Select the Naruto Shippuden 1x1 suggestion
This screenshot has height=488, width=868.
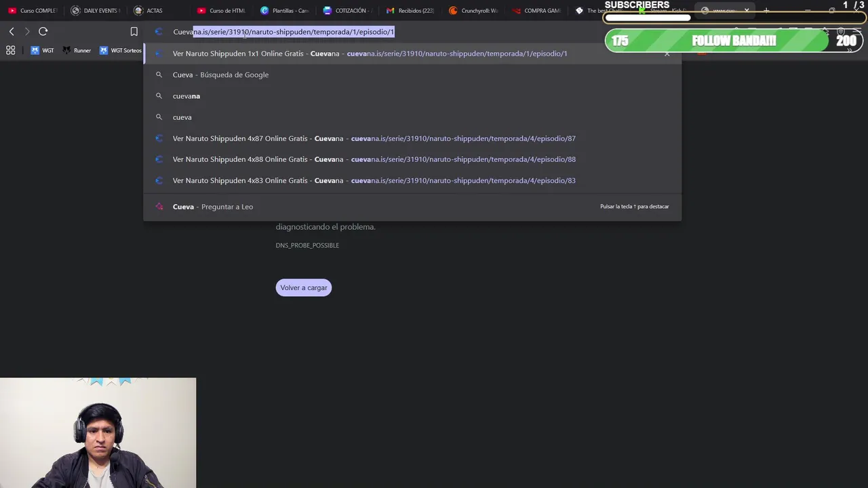[412, 54]
